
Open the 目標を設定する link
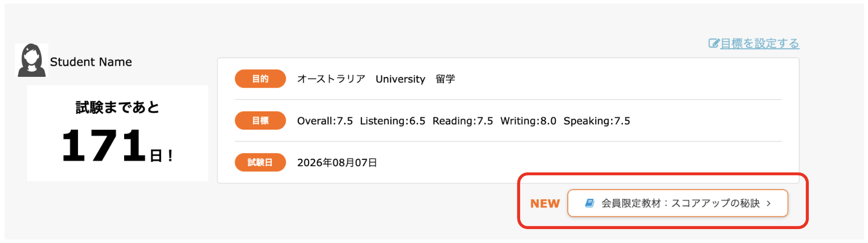759,44
